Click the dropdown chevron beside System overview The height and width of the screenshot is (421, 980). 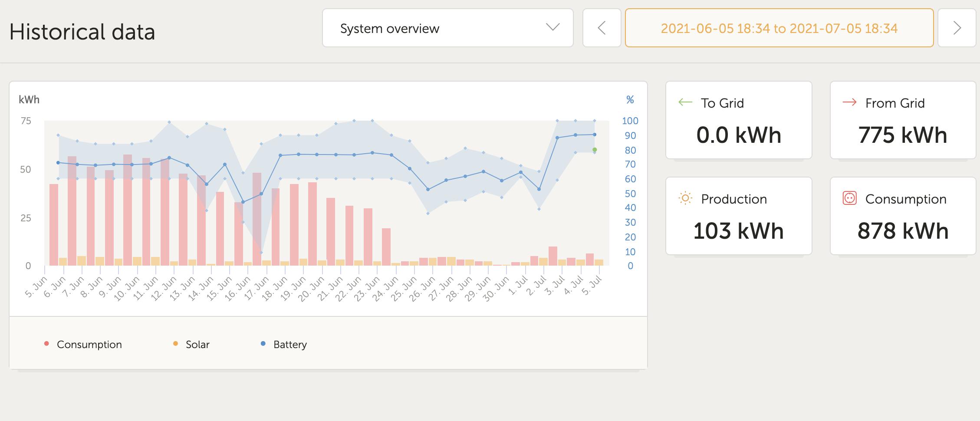tap(552, 27)
